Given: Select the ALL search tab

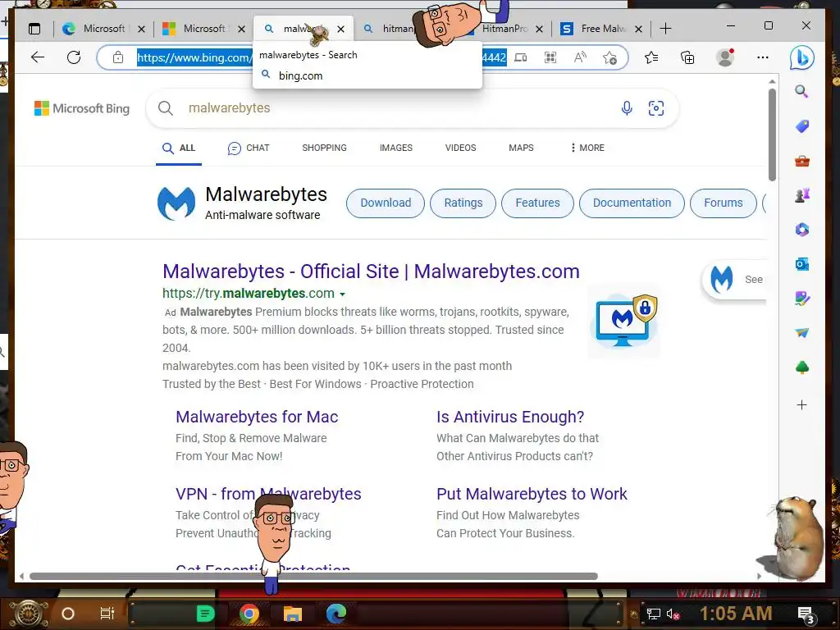Looking at the screenshot, I should click(179, 148).
